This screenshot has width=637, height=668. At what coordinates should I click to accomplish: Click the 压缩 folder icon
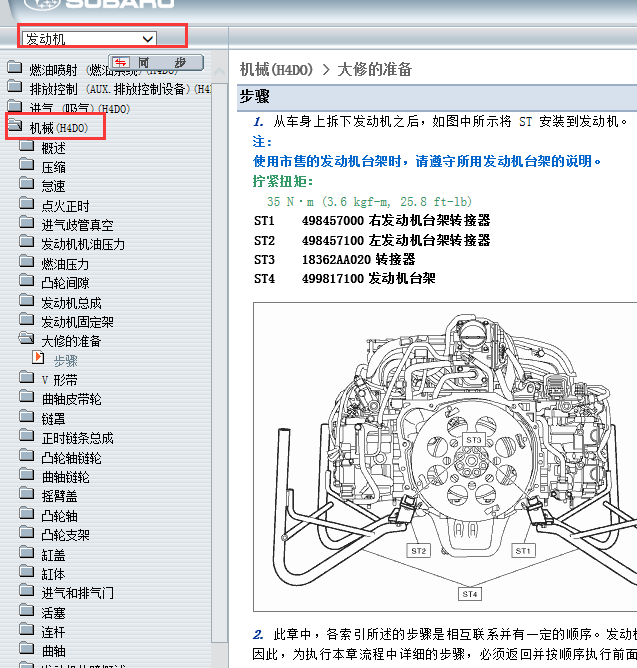pyautogui.click(x=26, y=165)
